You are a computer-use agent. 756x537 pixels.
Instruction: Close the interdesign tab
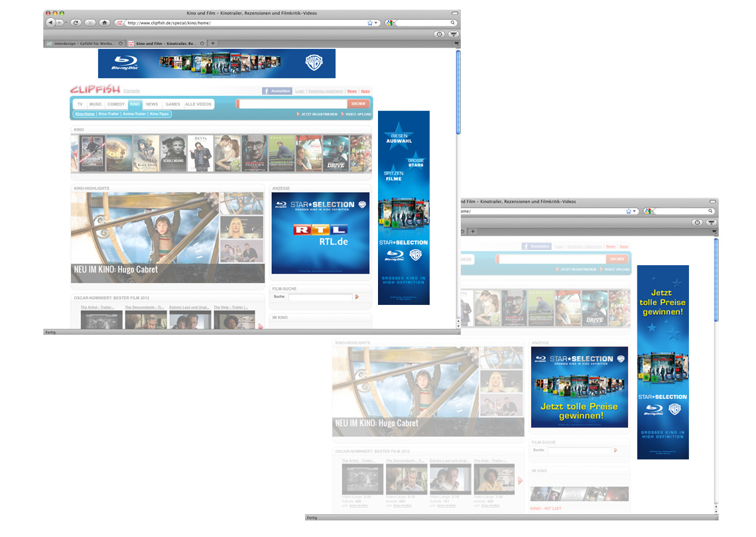[x=120, y=43]
